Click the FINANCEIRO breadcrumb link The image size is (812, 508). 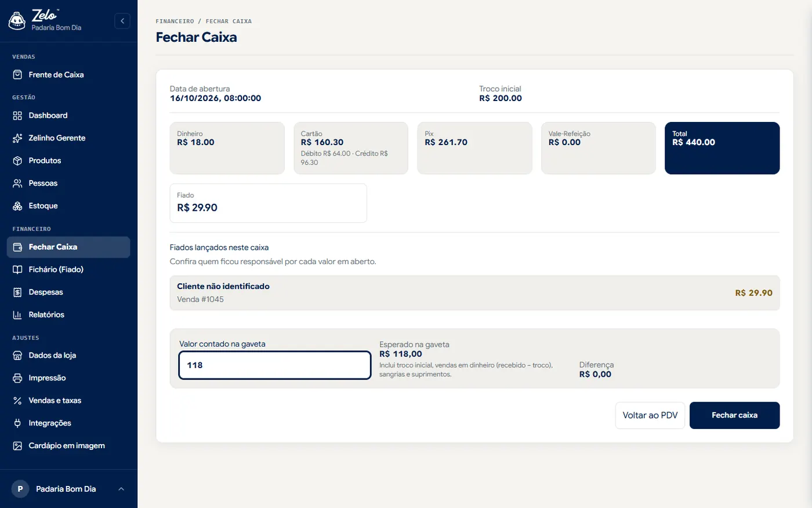(x=175, y=21)
